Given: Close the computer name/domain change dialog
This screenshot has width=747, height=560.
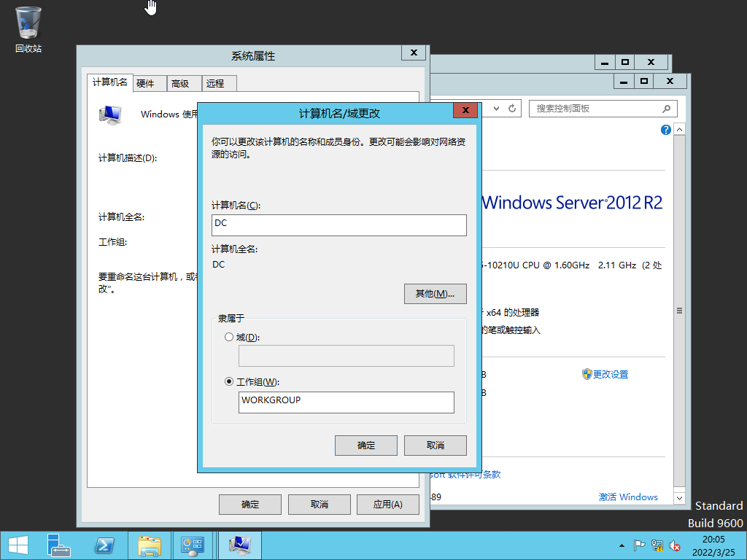Looking at the screenshot, I should coord(465,111).
